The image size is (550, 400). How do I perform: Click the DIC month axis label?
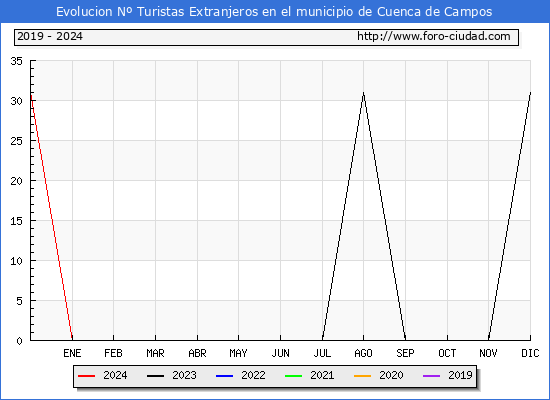coord(530,353)
